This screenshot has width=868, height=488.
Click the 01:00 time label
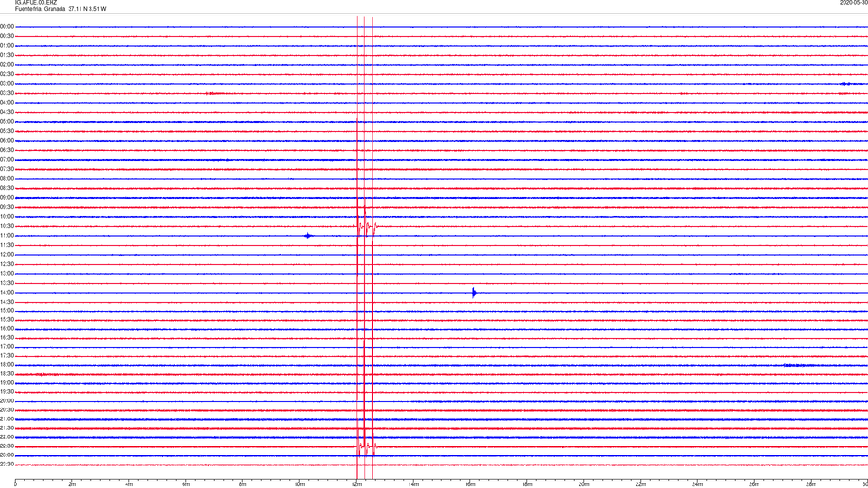pos(6,46)
